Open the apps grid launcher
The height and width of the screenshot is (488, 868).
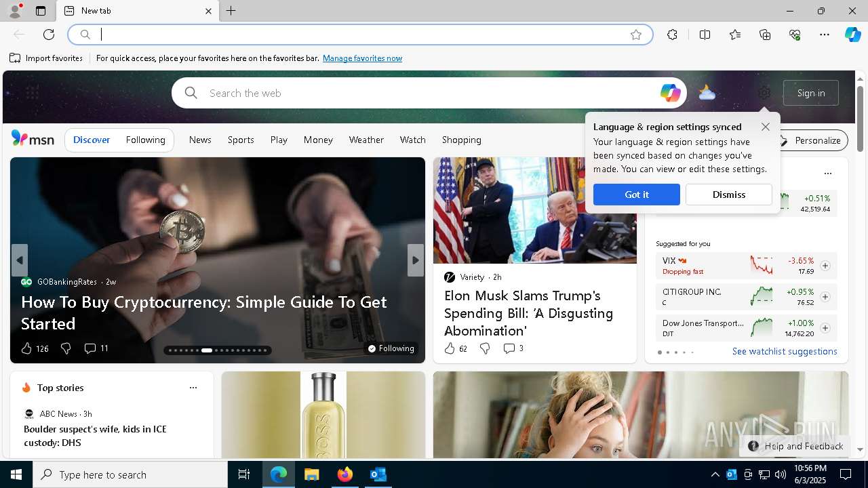(32, 93)
